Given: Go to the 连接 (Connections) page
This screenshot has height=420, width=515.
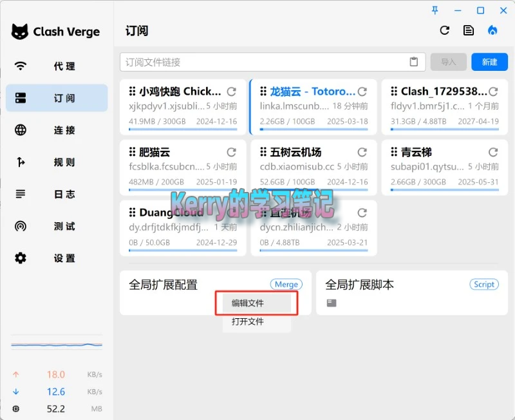Looking at the screenshot, I should [x=57, y=130].
